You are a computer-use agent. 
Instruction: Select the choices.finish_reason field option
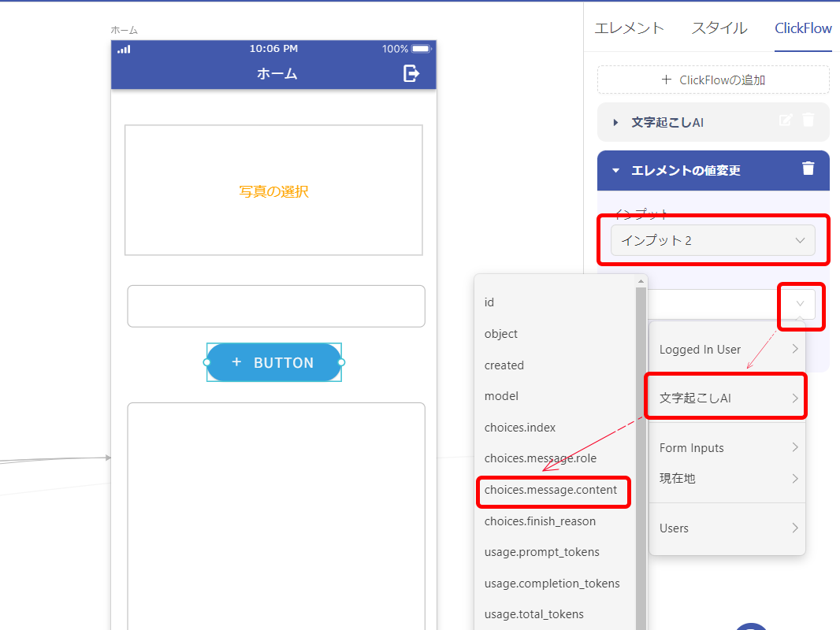point(555,521)
